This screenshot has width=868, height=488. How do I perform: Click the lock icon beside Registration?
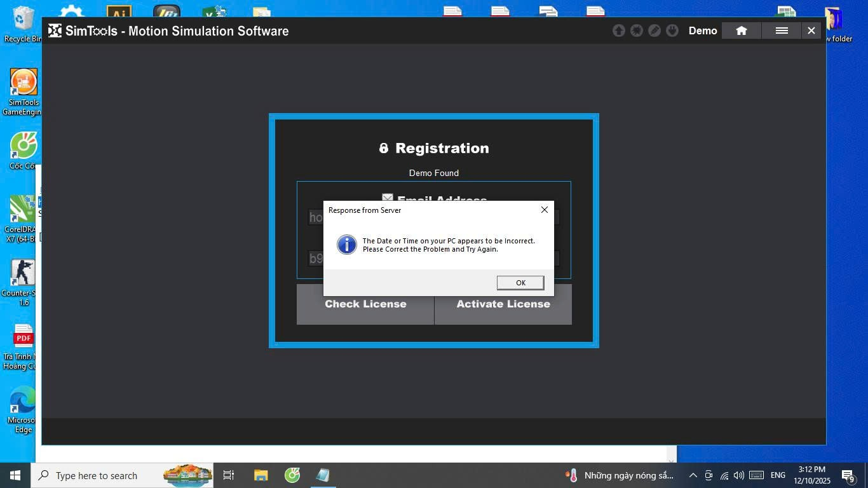coord(384,148)
